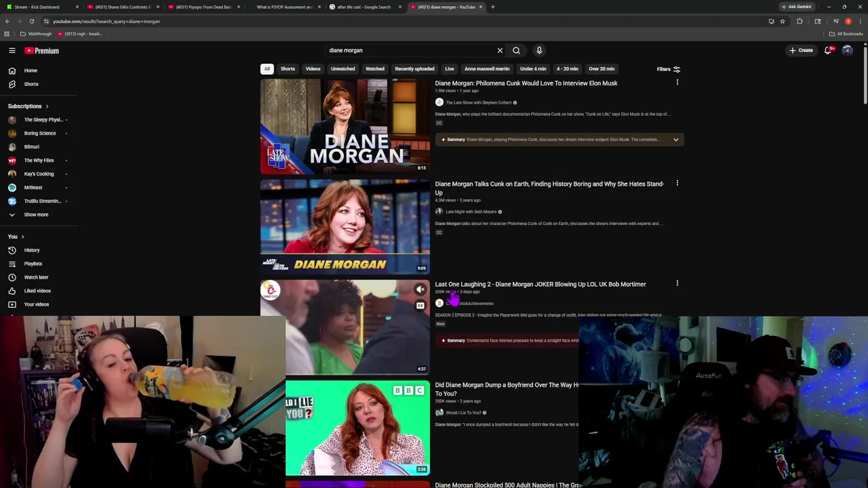
Task: Click the Ask Gemini button
Action: tap(797, 7)
